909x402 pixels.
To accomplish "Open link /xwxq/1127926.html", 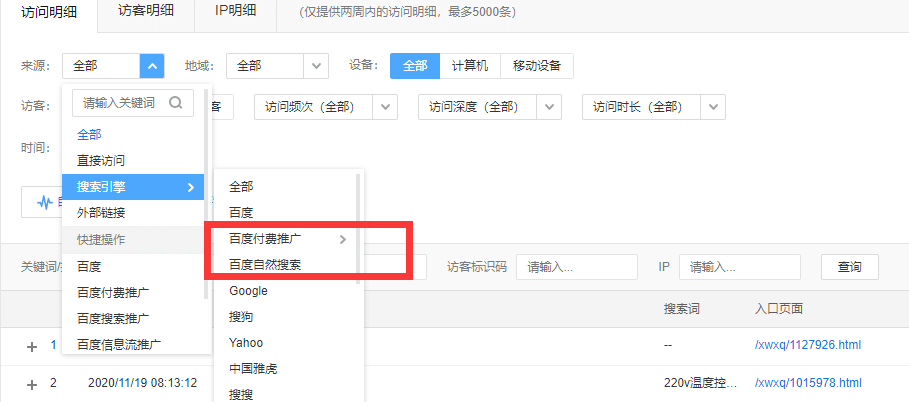I will click(808, 345).
